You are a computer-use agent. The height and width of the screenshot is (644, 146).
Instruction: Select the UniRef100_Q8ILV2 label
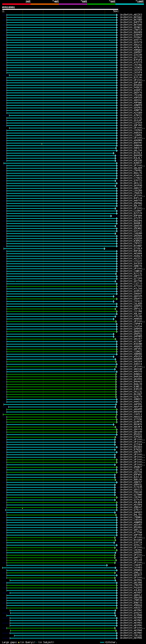pos(131,183)
